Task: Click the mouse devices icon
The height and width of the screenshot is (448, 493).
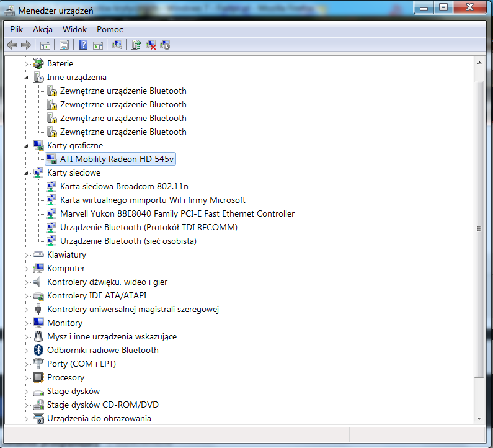Action: pos(38,336)
